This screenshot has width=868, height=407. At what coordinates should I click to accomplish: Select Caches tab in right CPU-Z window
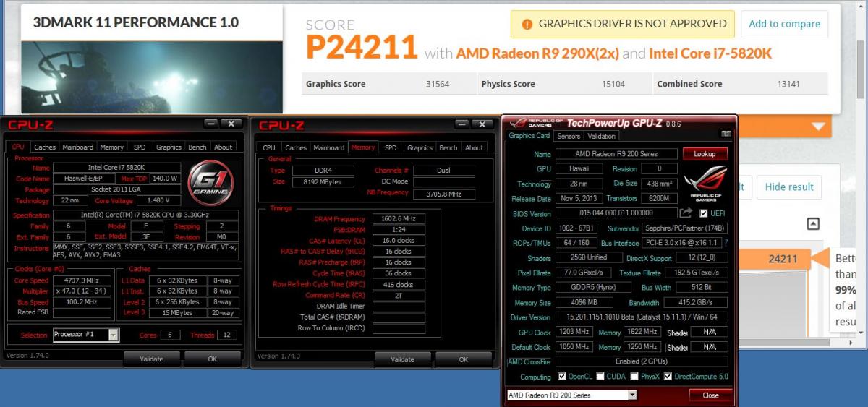point(296,147)
